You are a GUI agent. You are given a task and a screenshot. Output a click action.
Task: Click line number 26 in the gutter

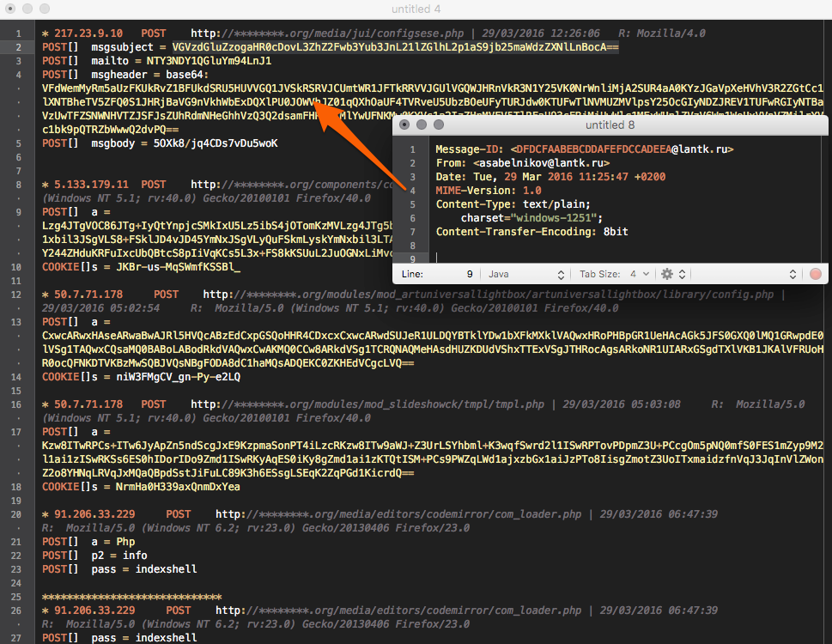[x=16, y=611]
